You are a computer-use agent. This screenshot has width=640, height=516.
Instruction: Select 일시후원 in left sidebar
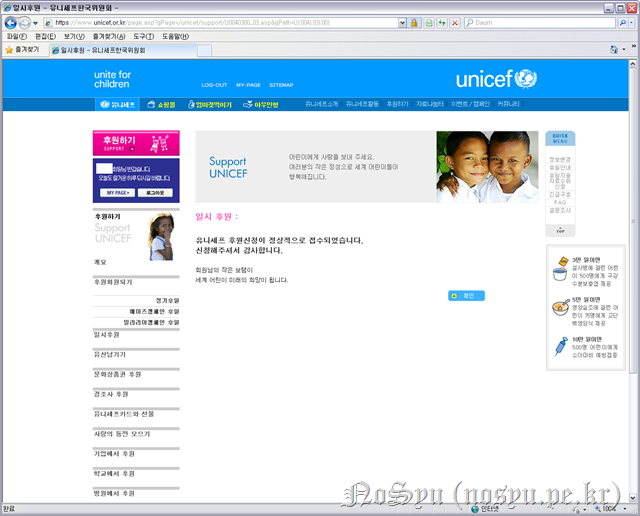click(106, 334)
